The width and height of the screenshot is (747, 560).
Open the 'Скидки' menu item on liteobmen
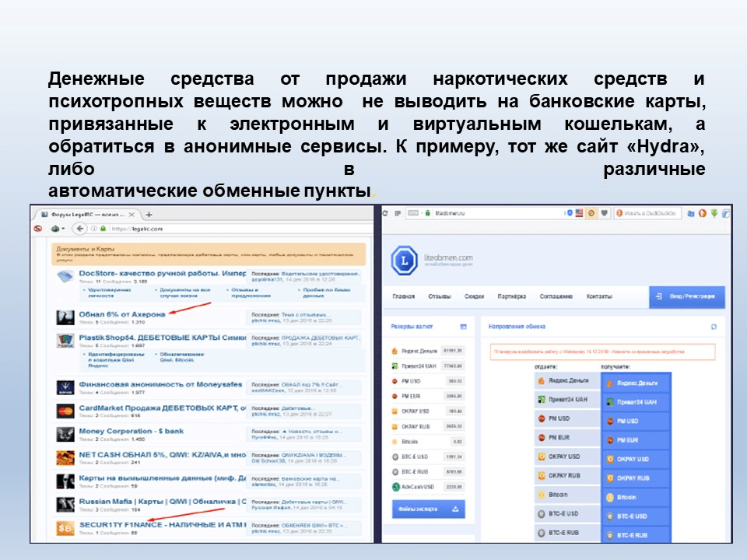click(474, 296)
